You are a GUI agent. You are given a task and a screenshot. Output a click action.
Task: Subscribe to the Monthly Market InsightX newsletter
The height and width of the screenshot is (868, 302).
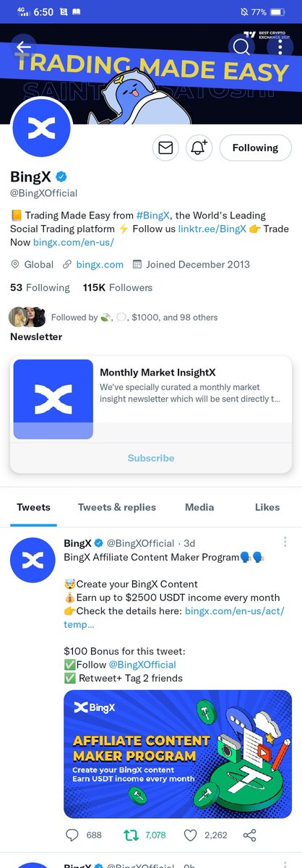point(151,458)
